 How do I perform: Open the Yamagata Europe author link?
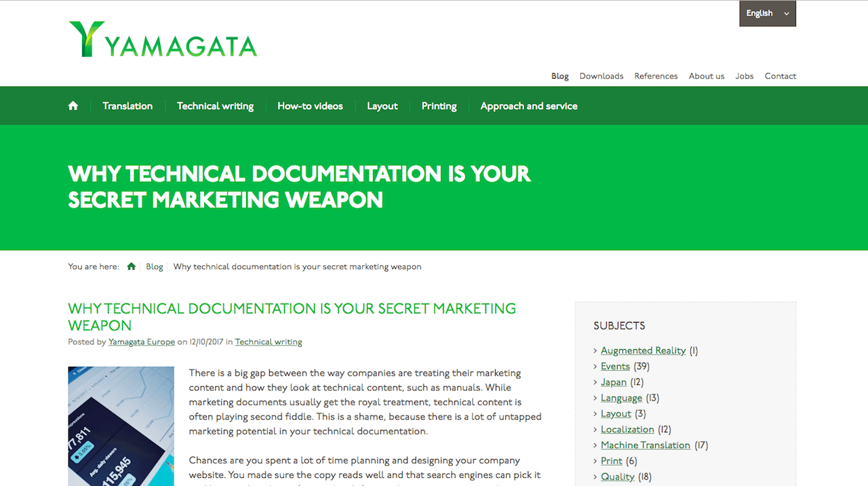[142, 342]
